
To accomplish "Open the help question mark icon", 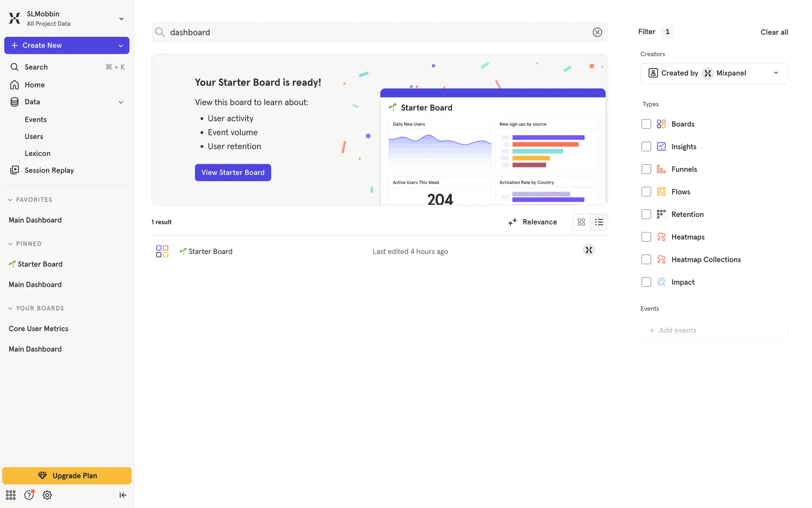I will click(x=29, y=495).
